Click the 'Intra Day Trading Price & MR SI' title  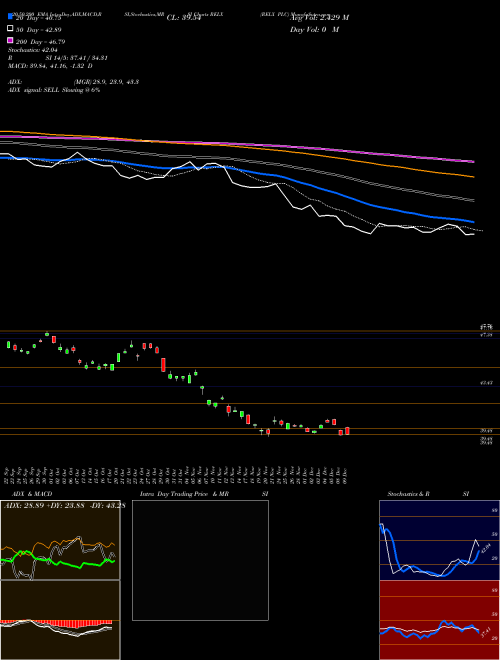tap(204, 494)
